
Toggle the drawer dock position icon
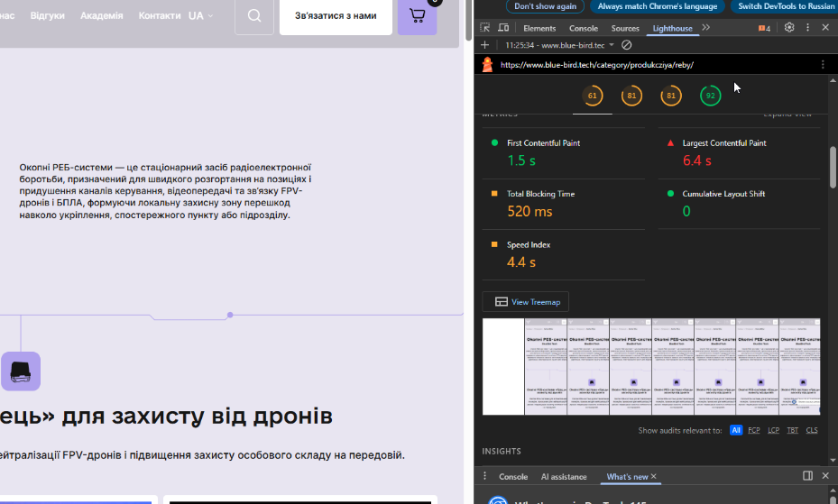click(x=807, y=476)
